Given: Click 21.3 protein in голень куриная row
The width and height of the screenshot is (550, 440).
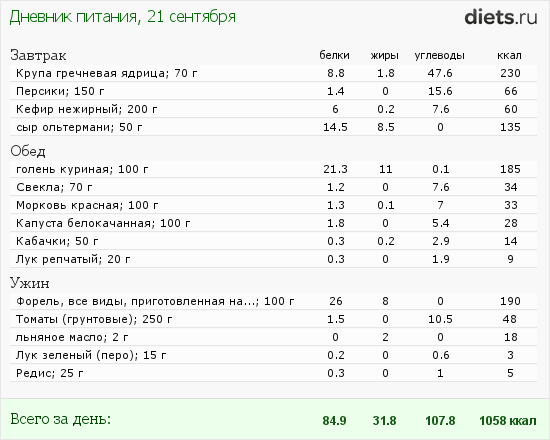Looking at the screenshot, I should tap(335, 169).
